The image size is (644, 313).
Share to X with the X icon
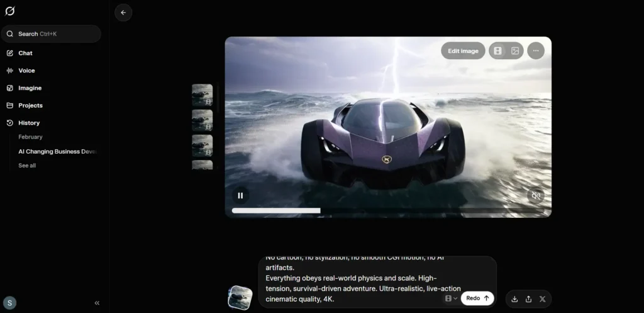(x=543, y=299)
